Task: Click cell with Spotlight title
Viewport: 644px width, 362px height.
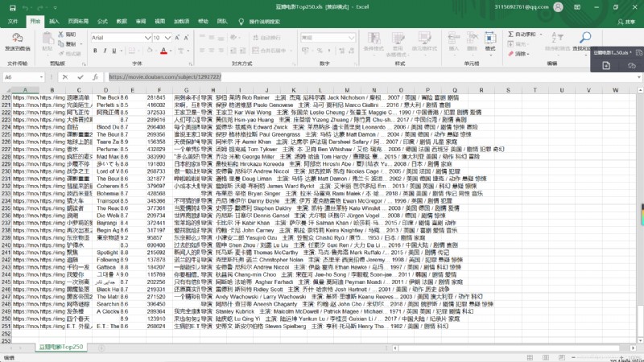Action: point(106,253)
